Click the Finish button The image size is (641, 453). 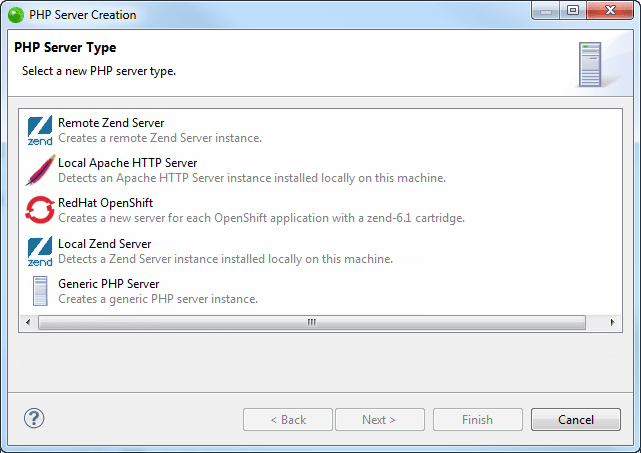pos(477,419)
